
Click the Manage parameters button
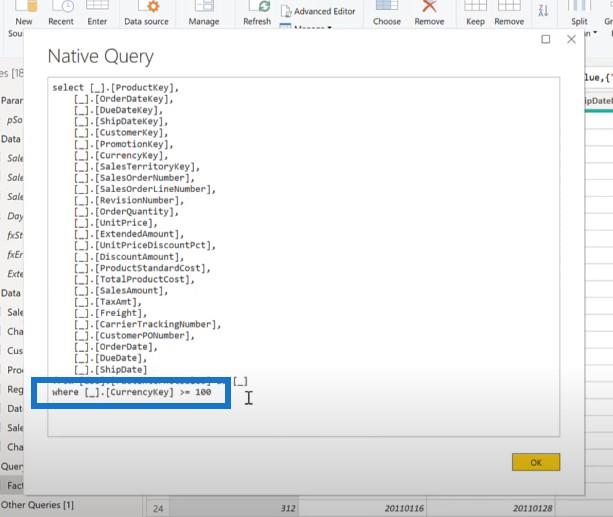tap(204, 13)
